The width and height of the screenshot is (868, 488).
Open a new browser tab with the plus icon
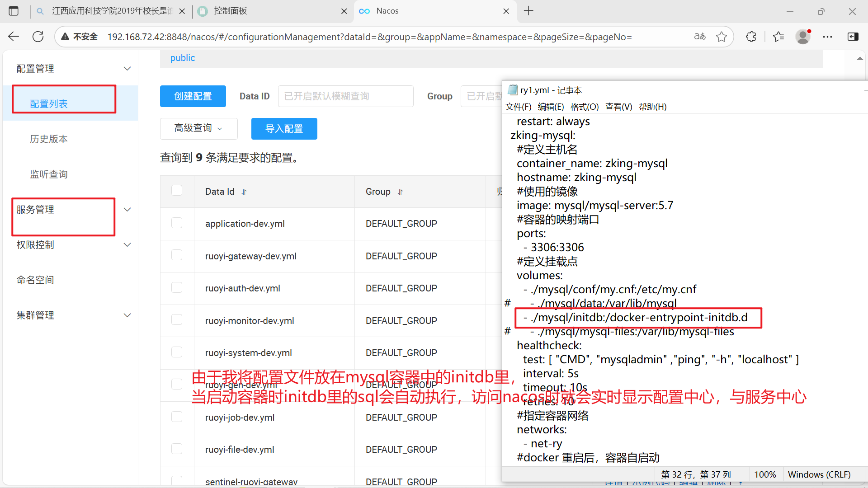(x=528, y=11)
